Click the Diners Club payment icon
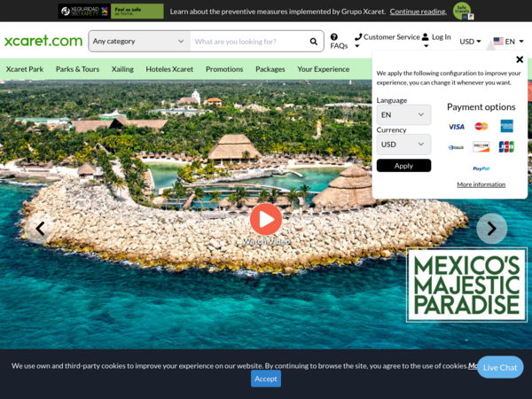532x399 pixels. click(x=456, y=147)
